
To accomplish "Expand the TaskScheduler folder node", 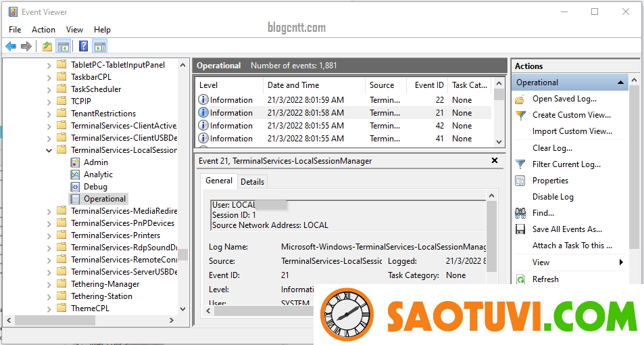I will tap(49, 89).
